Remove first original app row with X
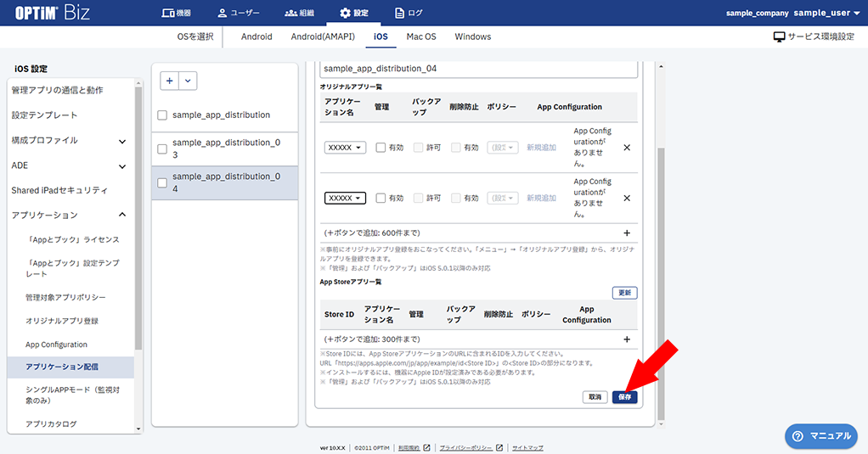The height and width of the screenshot is (454, 868). click(627, 148)
